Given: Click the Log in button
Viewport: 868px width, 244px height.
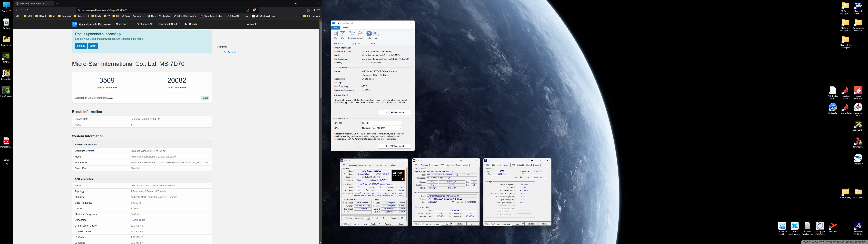Looking at the screenshot, I should 93,46.
